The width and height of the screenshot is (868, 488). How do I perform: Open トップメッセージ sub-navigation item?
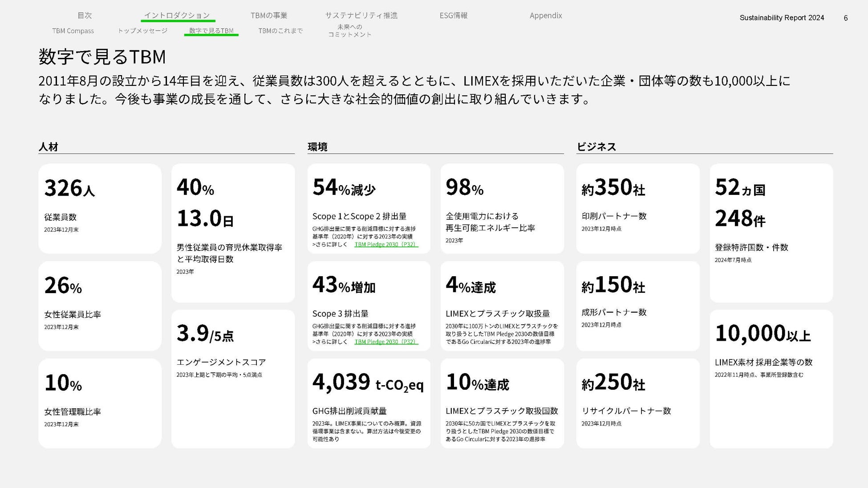coord(142,31)
